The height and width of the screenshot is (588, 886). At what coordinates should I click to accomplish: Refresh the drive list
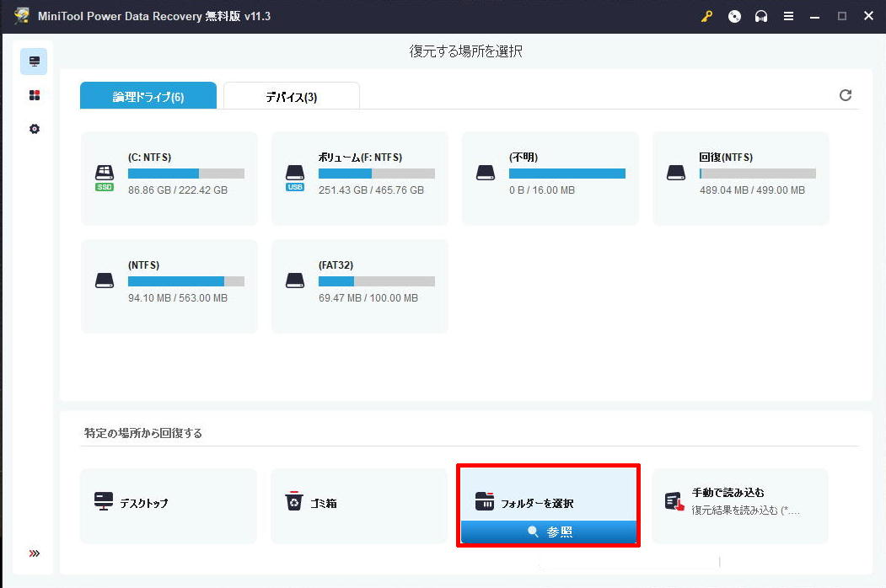click(846, 95)
